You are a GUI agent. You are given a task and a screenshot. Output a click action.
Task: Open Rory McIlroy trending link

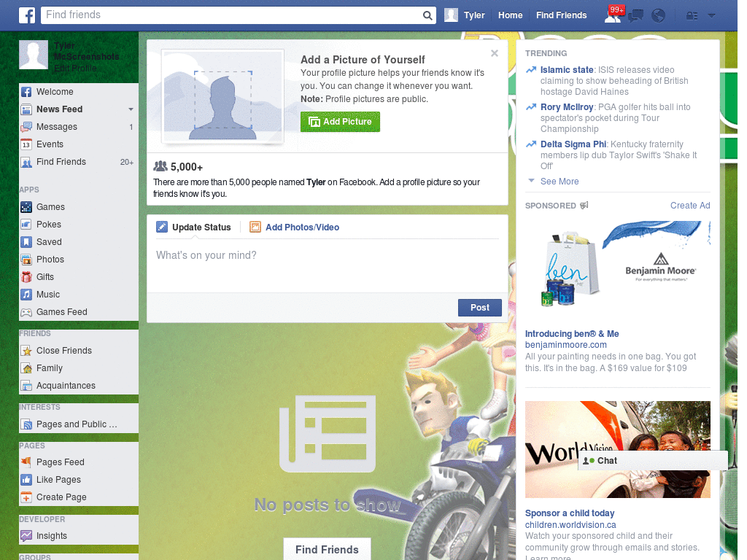coord(566,107)
